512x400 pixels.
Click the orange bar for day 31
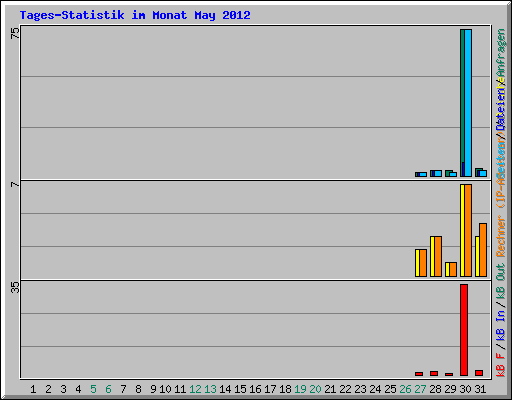coord(483,250)
